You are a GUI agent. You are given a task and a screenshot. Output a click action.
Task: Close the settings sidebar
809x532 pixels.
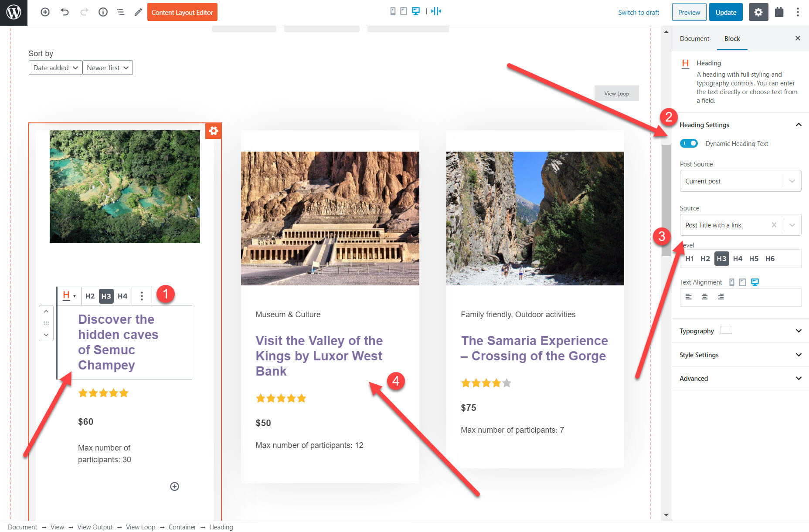(798, 38)
